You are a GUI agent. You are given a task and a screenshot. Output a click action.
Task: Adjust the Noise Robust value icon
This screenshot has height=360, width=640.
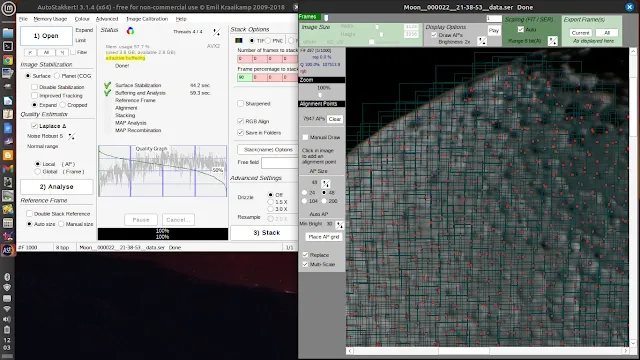point(71,136)
